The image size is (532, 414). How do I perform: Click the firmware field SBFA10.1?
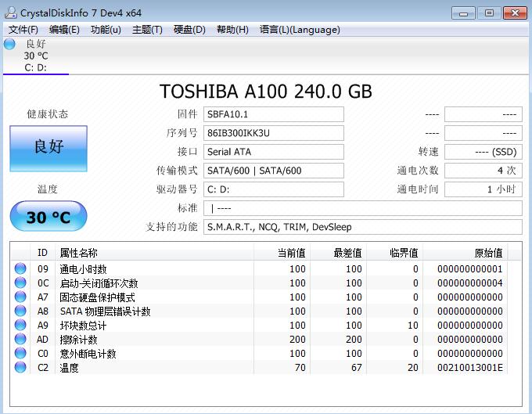[274, 114]
